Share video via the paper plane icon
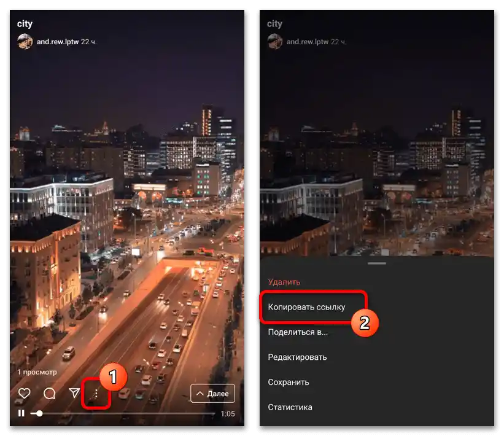 tap(74, 392)
